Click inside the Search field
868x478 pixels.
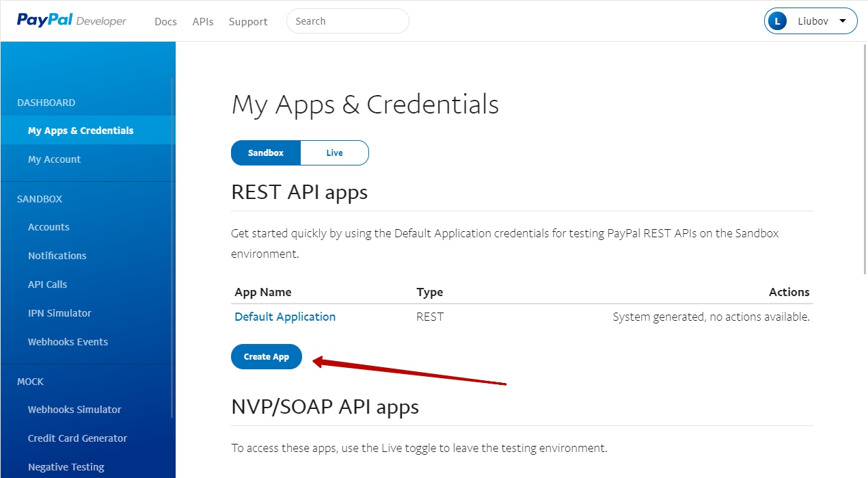[347, 21]
